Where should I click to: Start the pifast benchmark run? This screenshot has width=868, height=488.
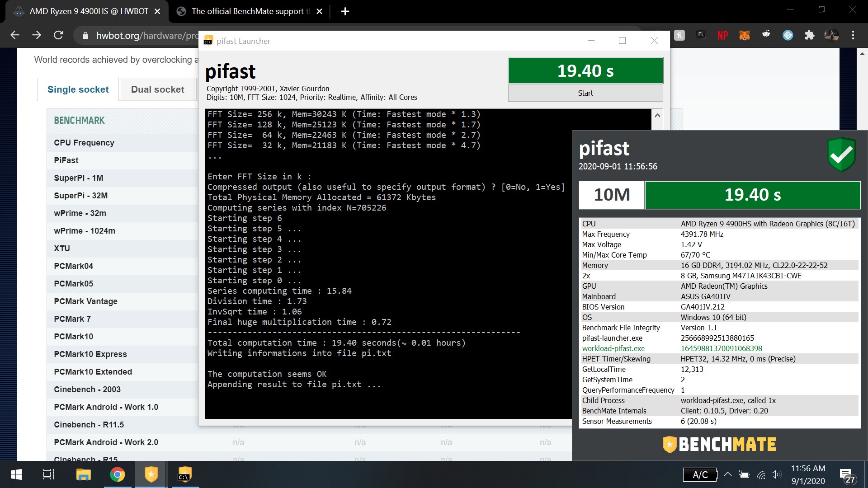tap(585, 93)
